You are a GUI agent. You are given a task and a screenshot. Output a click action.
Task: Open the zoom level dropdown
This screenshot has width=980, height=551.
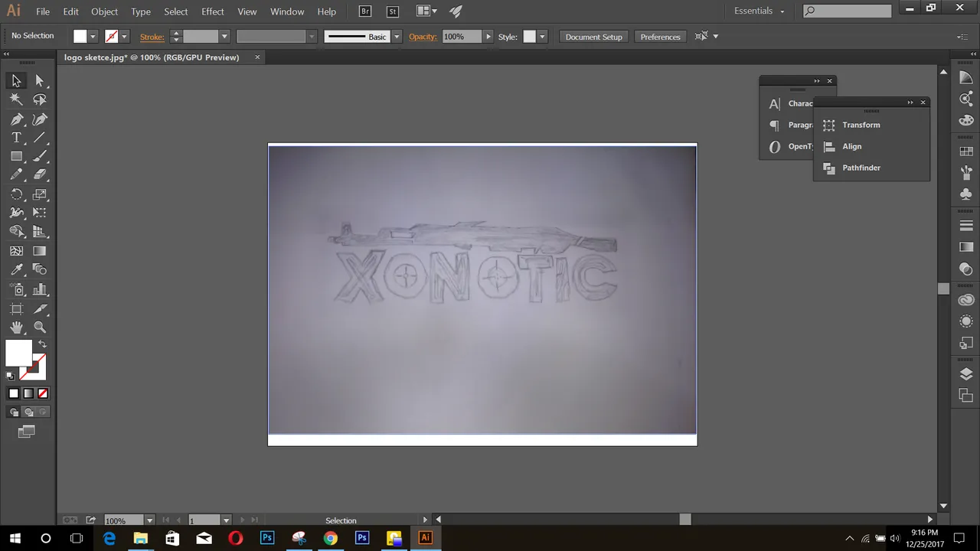point(149,520)
